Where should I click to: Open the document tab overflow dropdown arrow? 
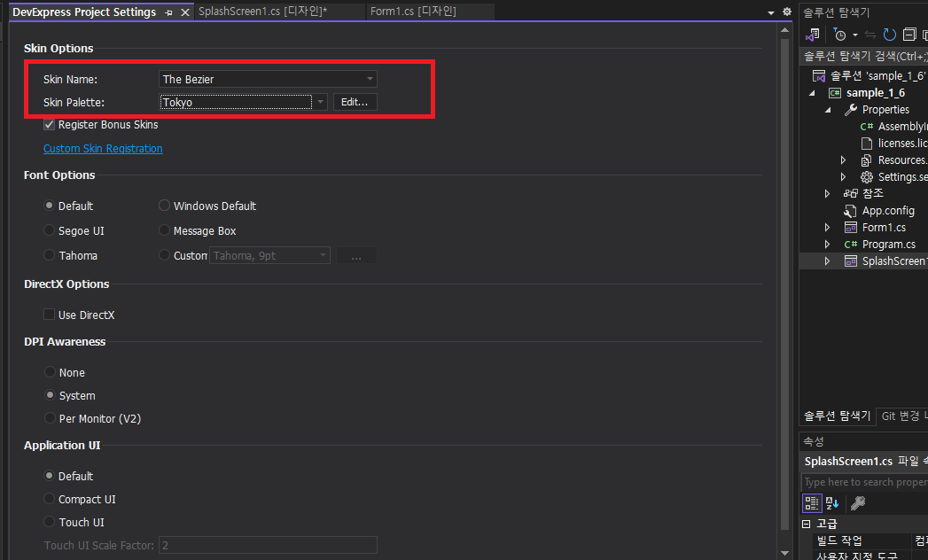pos(770,12)
